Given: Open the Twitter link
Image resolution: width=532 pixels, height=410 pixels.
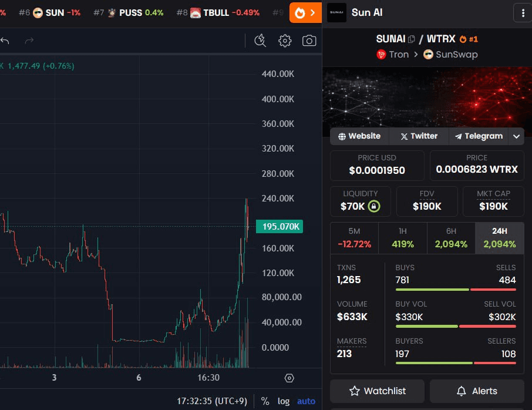Looking at the screenshot, I should click(419, 136).
